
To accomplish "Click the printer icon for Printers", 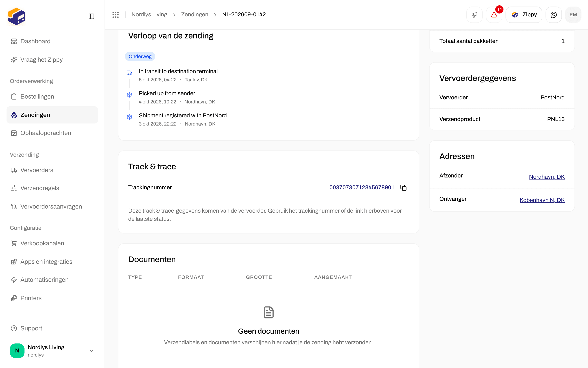I will coord(14,298).
